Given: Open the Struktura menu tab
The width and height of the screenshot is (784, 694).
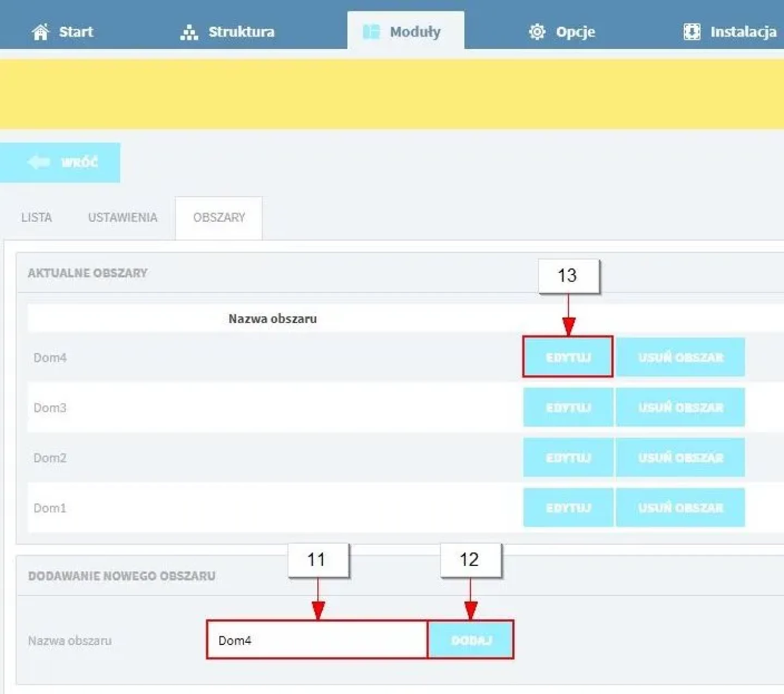Looking at the screenshot, I should [227, 32].
